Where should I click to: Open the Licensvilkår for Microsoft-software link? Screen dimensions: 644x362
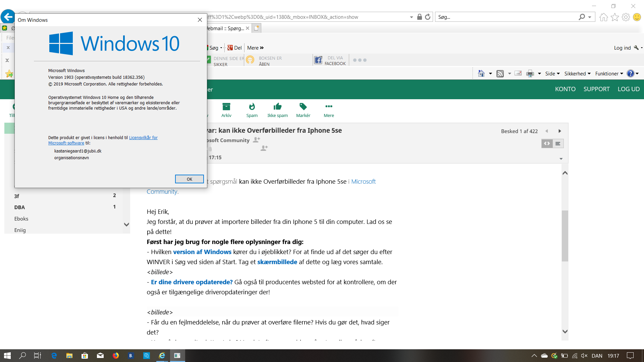[143, 137]
